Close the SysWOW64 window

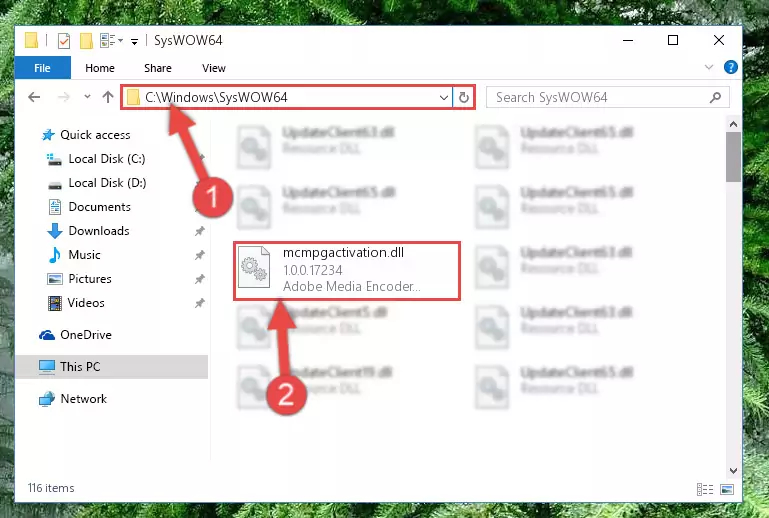tap(718, 40)
